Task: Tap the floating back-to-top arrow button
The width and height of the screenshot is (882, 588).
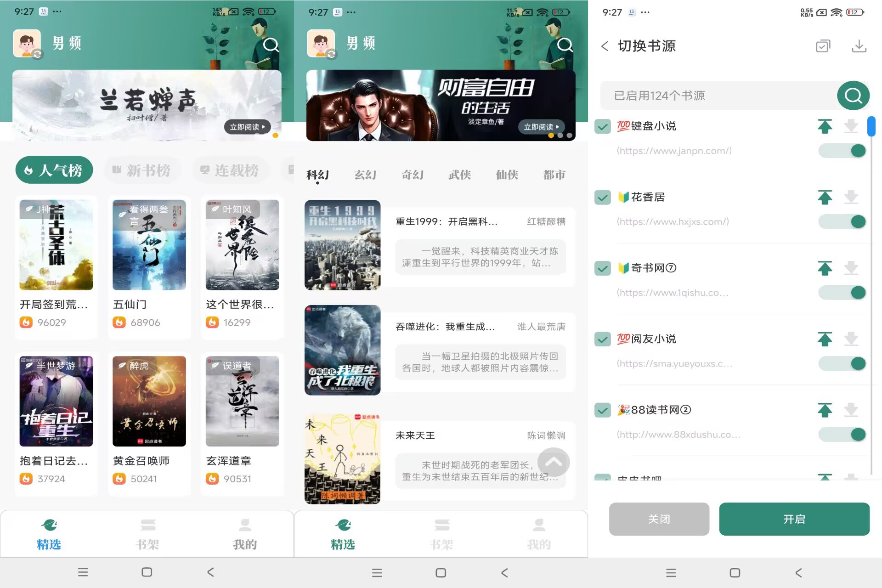Action: click(554, 463)
